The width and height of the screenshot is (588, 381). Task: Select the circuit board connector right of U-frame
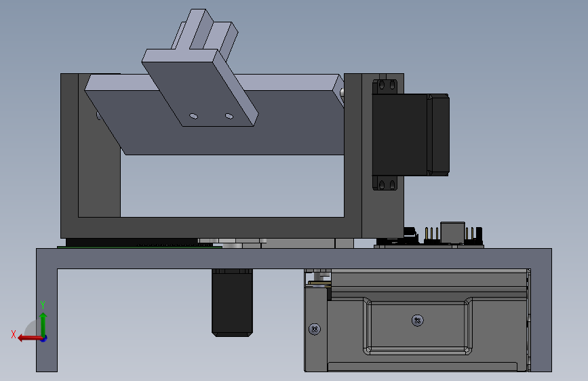(452, 234)
